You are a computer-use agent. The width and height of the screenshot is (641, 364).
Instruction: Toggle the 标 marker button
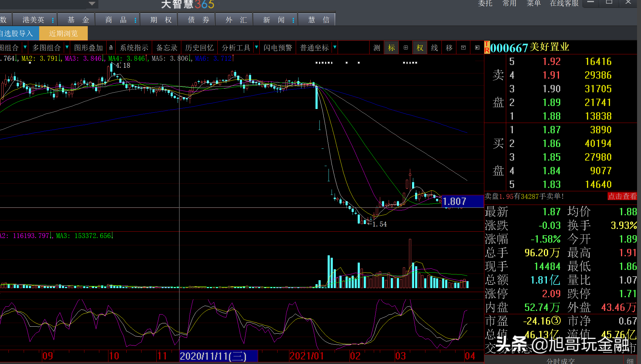[x=391, y=48]
